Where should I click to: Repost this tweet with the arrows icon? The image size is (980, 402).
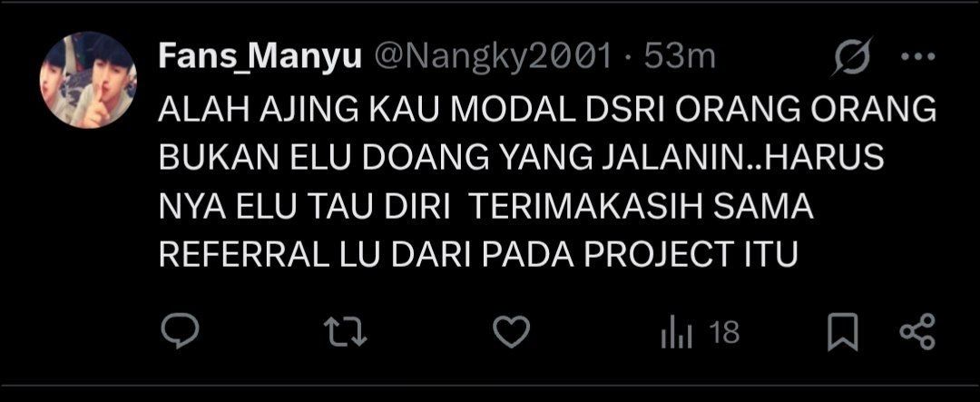coord(348,332)
